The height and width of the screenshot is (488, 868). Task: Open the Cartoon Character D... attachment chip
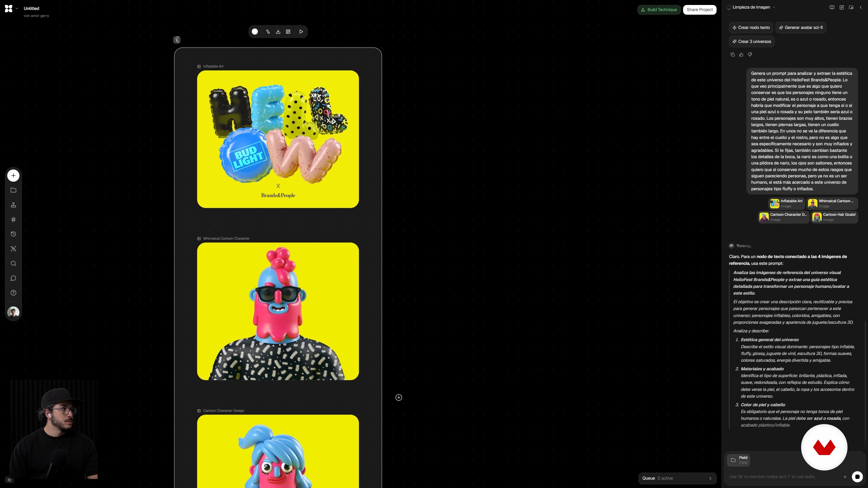coord(783,217)
